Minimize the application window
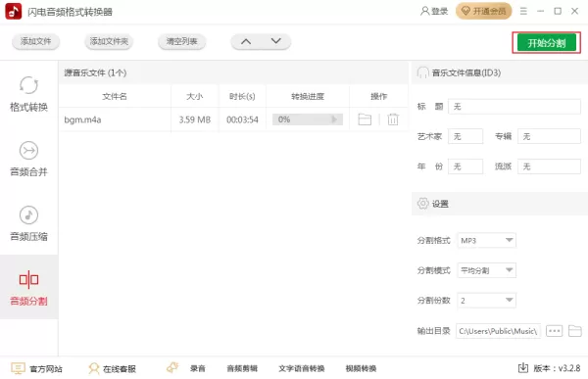588x379 pixels. click(x=540, y=11)
